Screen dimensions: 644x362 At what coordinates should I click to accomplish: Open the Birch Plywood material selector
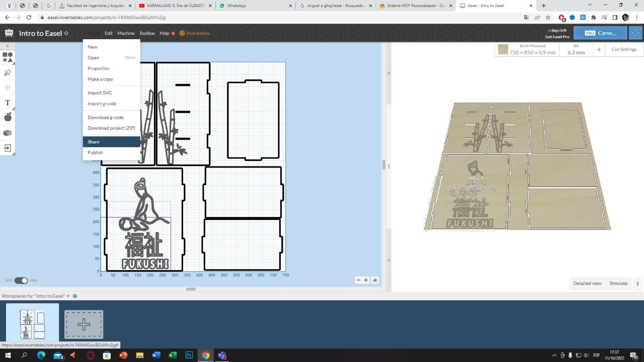[527, 49]
